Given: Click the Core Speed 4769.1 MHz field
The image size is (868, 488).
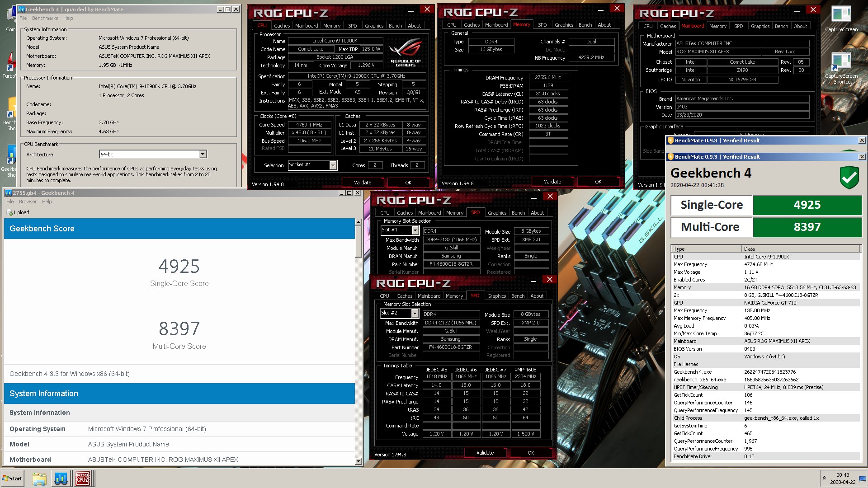Looking at the screenshot, I should pyautogui.click(x=309, y=125).
